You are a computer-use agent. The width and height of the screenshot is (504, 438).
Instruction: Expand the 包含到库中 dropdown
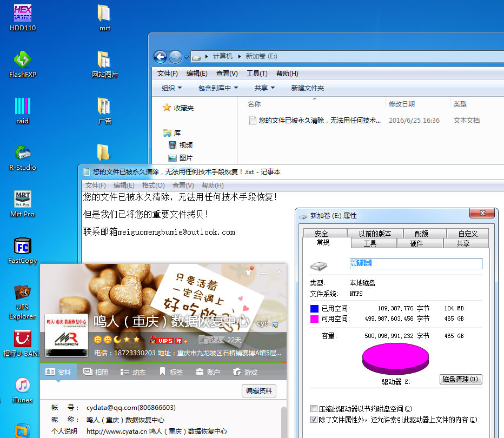[218, 88]
